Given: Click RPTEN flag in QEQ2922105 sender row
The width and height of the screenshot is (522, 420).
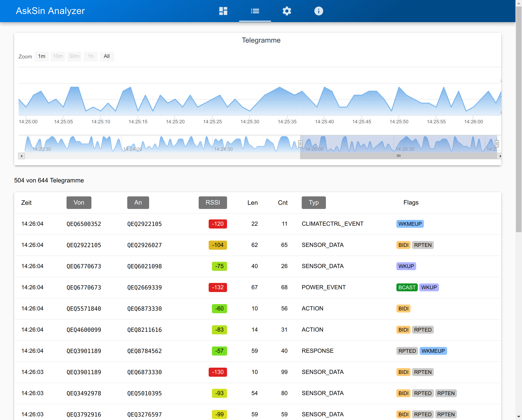Looking at the screenshot, I should [422, 245].
